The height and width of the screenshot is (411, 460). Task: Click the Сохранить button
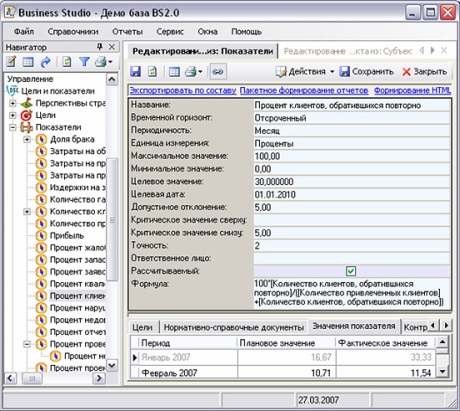point(366,72)
